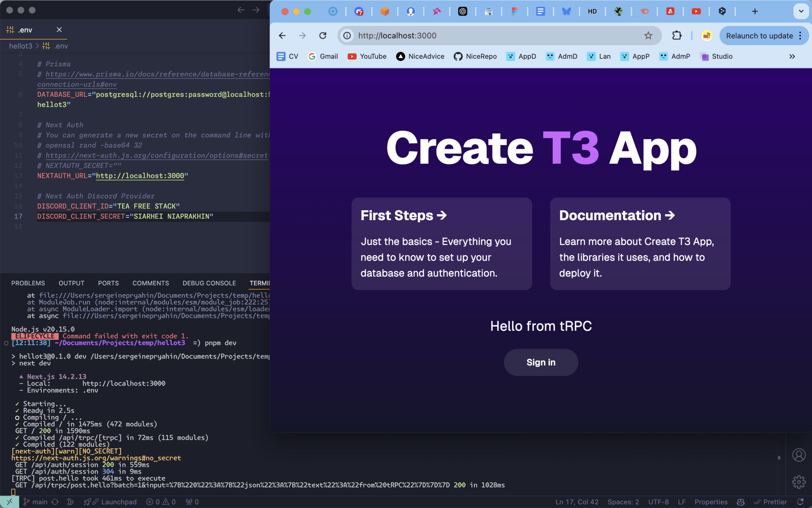Open VS Code Accounts icon
Image resolution: width=812 pixels, height=508 pixels.
[798, 455]
